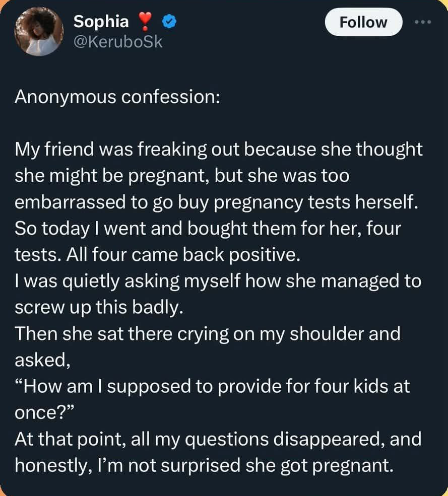
Task: Click the quote "How am I supposed to provide"
Action: pos(212,386)
